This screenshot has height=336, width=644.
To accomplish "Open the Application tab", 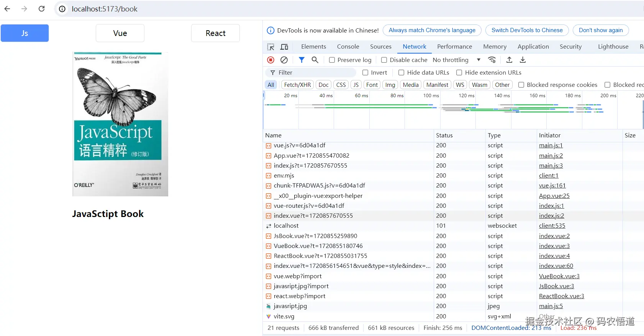I will coord(533,47).
